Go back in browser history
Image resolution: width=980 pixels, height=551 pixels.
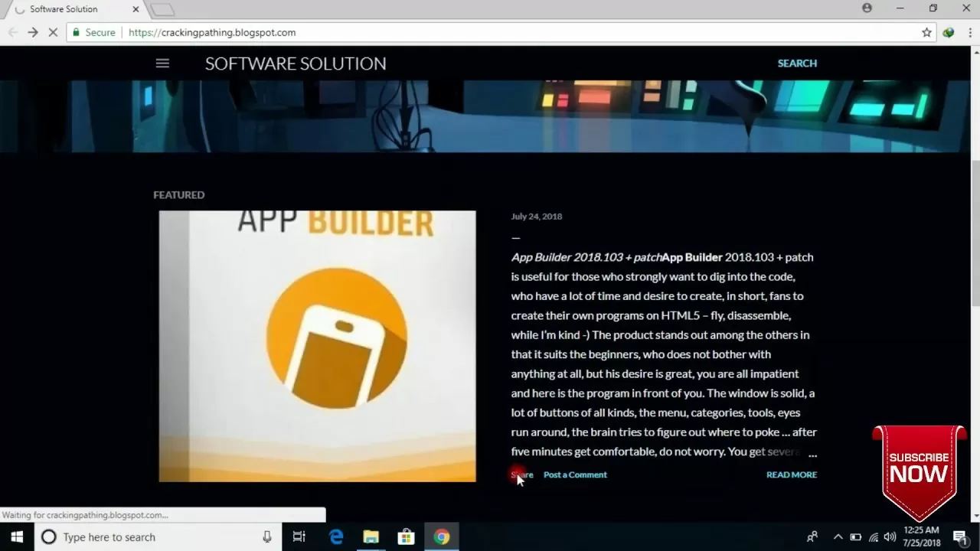11,32
